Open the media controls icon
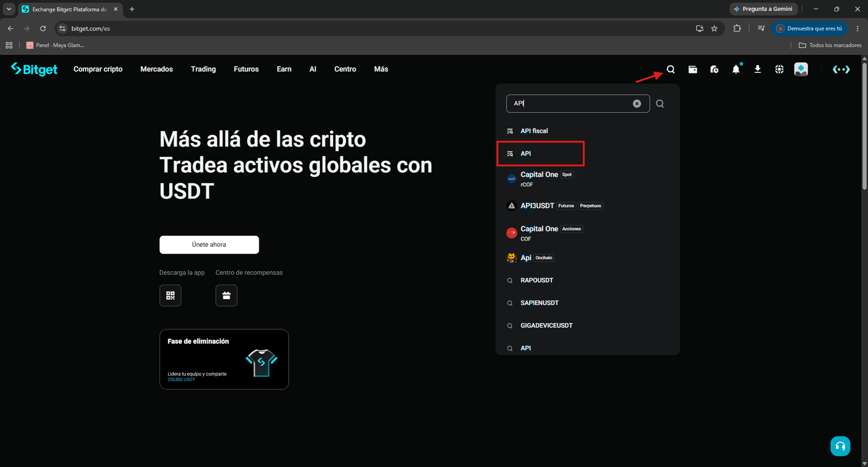 click(761, 28)
